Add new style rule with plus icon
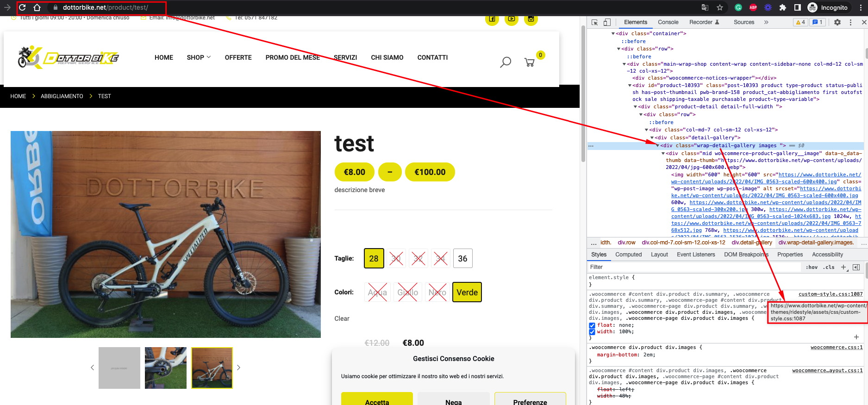The width and height of the screenshot is (868, 405). point(844,267)
